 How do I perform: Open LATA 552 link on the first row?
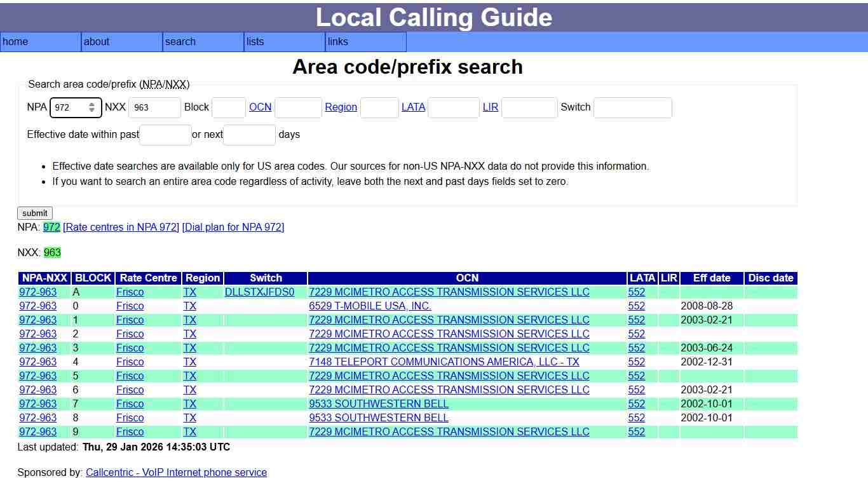coord(637,292)
